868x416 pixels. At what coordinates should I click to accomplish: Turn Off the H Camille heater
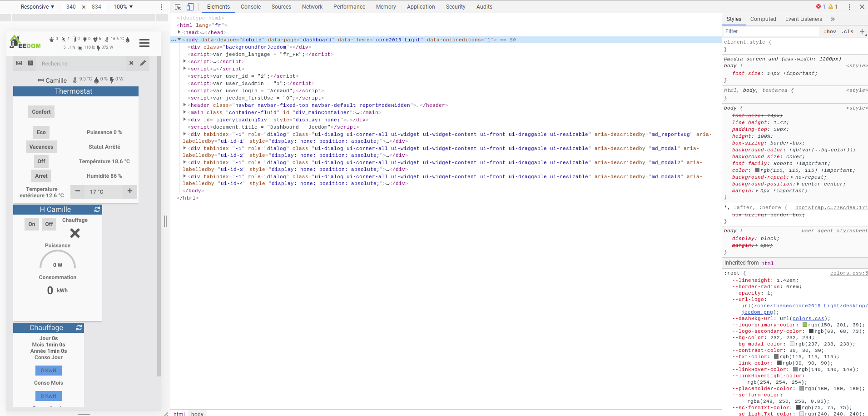tap(49, 224)
